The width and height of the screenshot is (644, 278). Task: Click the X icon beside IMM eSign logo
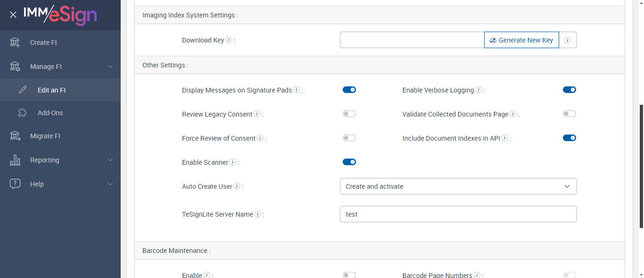[13, 15]
